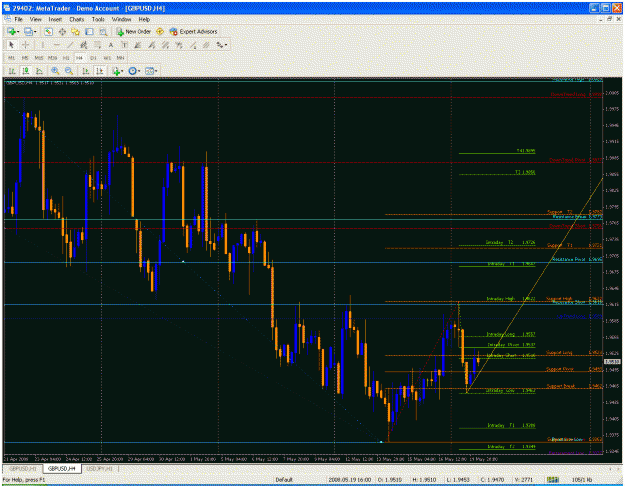Select the Cursor arrow tool
This screenshot has width=625, height=486.
[11, 45]
